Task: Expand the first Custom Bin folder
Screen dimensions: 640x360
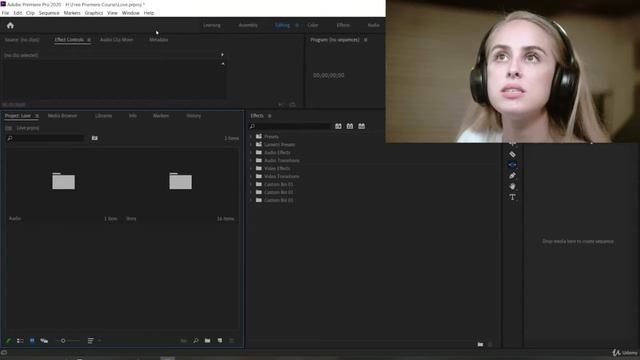Action: click(x=251, y=184)
